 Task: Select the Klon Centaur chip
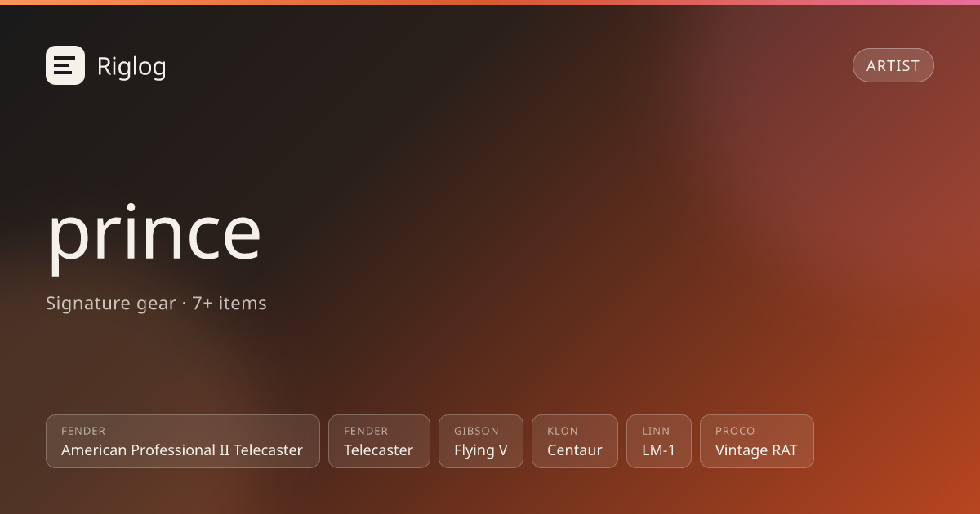pyautogui.click(x=575, y=441)
